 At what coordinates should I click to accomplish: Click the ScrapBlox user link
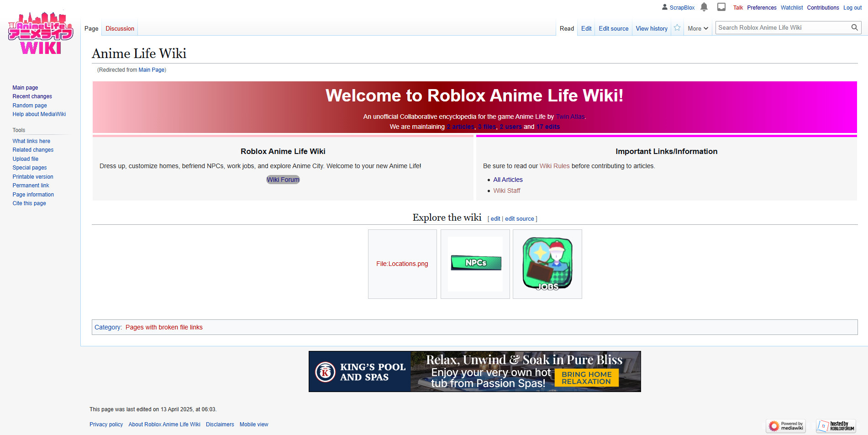pyautogui.click(x=682, y=8)
